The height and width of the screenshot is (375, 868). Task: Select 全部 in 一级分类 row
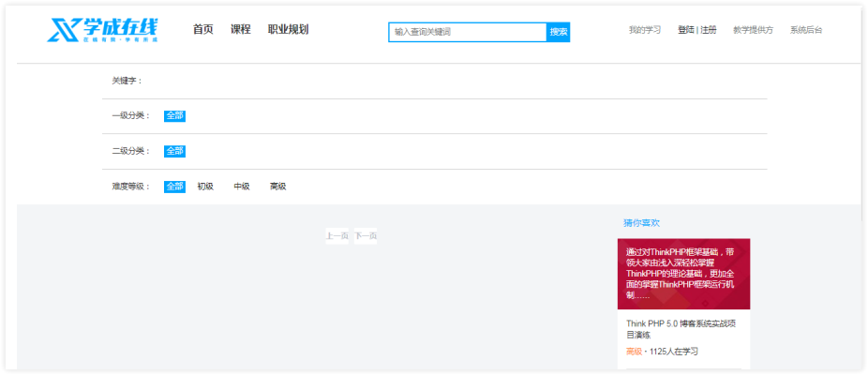[174, 115]
